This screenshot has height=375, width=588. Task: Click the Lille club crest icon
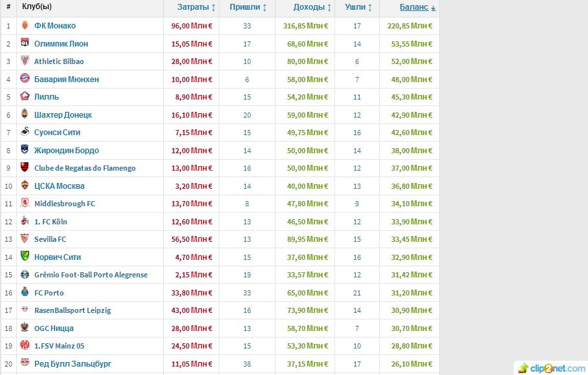[x=25, y=96]
